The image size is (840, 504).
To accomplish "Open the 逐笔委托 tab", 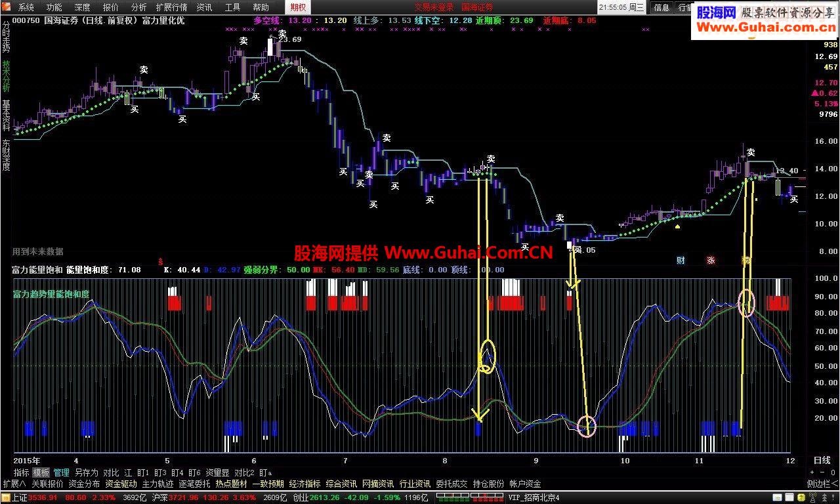I will (194, 484).
